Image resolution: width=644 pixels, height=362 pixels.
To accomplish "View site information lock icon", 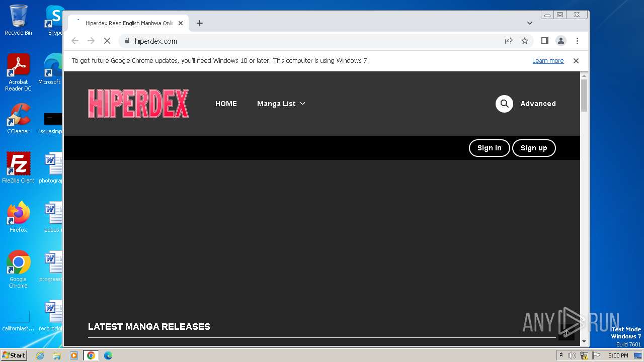I will pos(127,41).
